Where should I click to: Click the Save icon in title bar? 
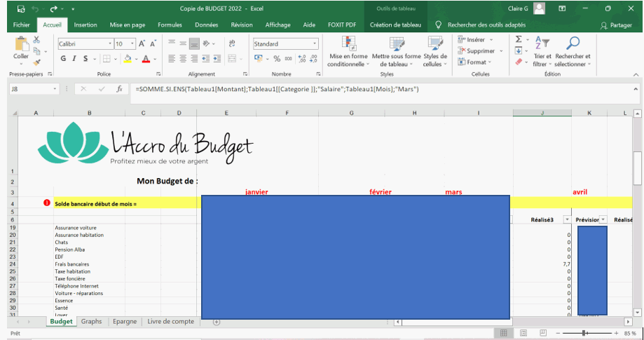(20, 8)
